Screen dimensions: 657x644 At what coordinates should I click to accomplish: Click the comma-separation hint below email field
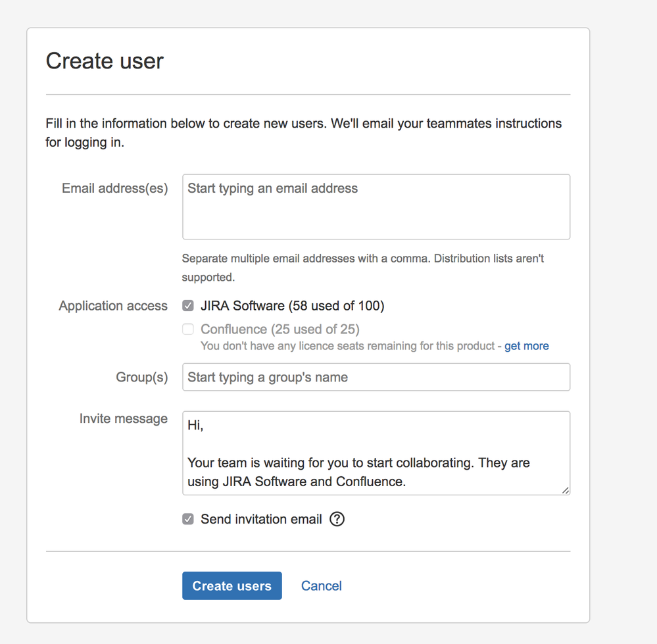point(363,268)
